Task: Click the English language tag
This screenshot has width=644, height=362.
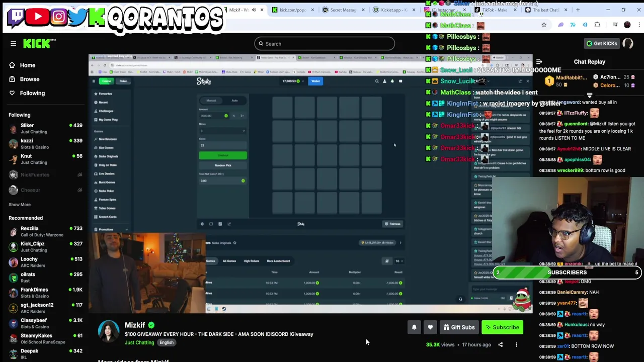Action: point(167,343)
